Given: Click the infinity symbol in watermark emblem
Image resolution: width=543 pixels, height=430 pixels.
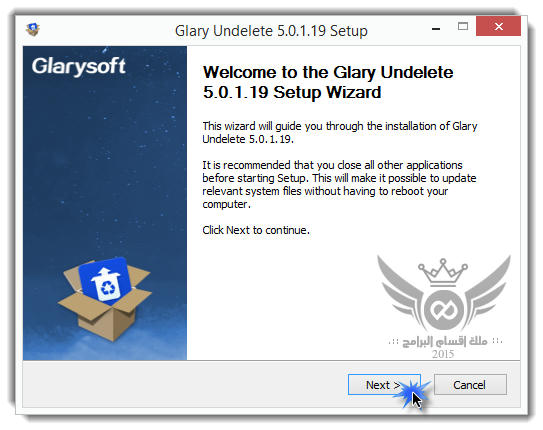Looking at the screenshot, I should (x=442, y=308).
